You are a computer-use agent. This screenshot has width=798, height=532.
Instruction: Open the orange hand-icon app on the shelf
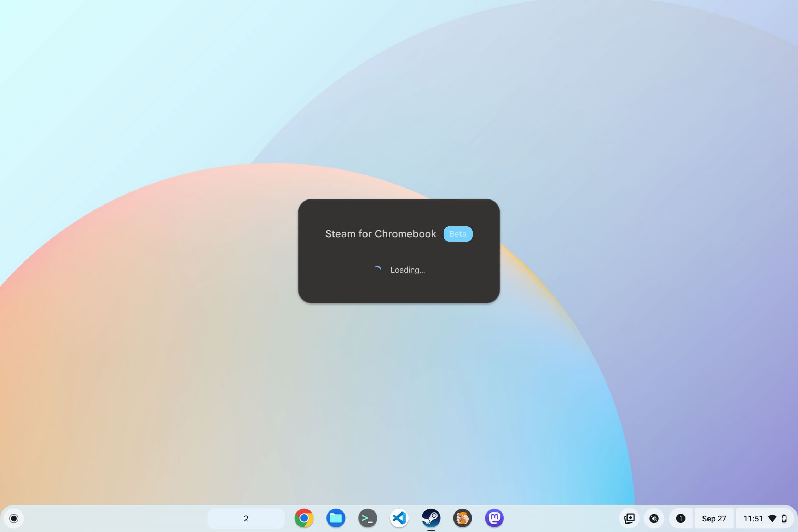click(462, 518)
